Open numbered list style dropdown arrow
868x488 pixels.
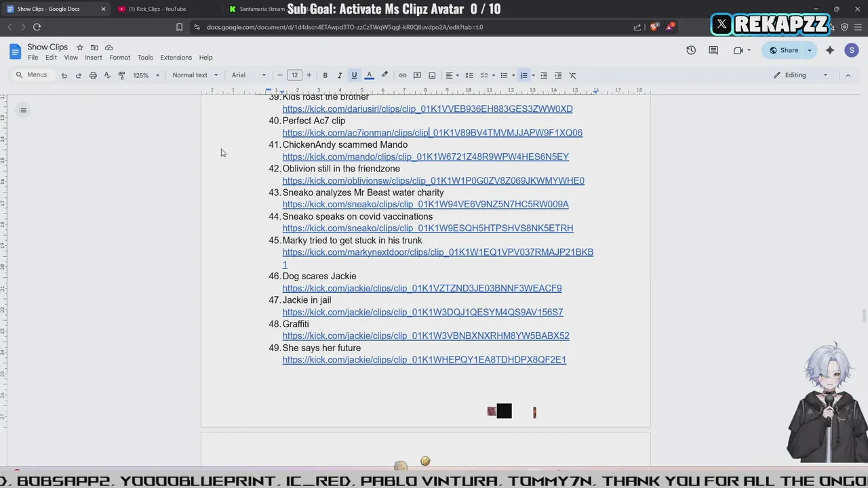[533, 75]
